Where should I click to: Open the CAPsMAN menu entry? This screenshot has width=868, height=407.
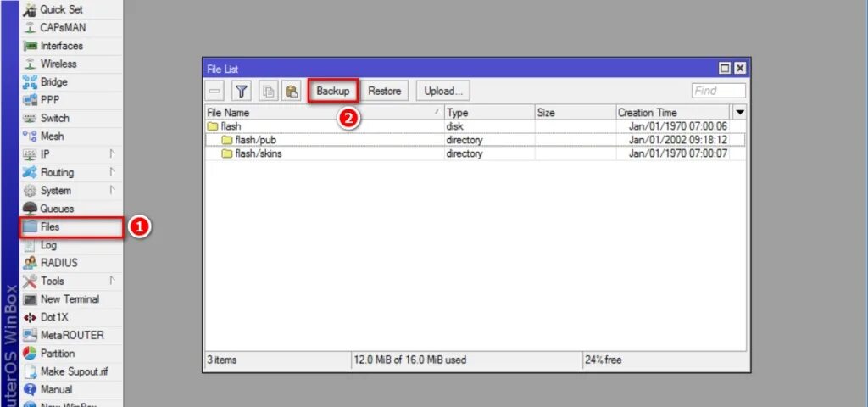(71, 28)
